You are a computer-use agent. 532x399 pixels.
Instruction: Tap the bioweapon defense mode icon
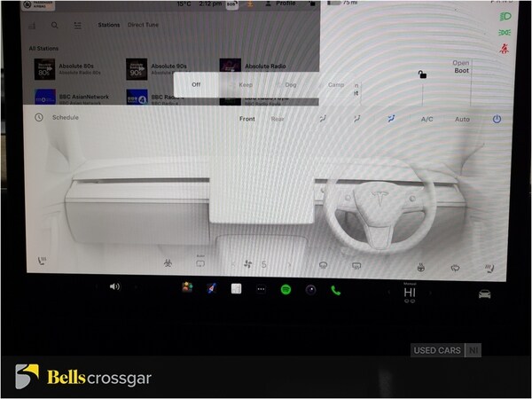point(168,263)
